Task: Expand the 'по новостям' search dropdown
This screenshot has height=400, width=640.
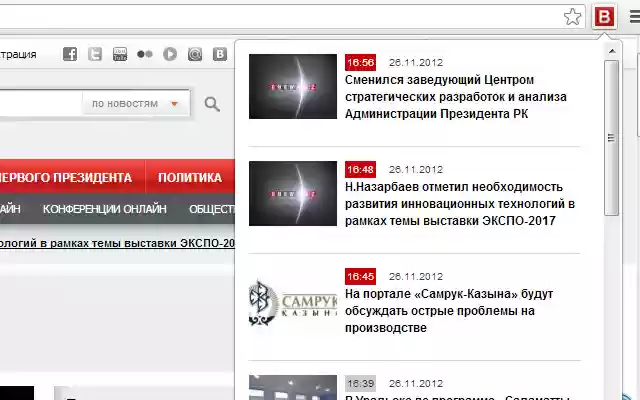Action: tap(136, 104)
